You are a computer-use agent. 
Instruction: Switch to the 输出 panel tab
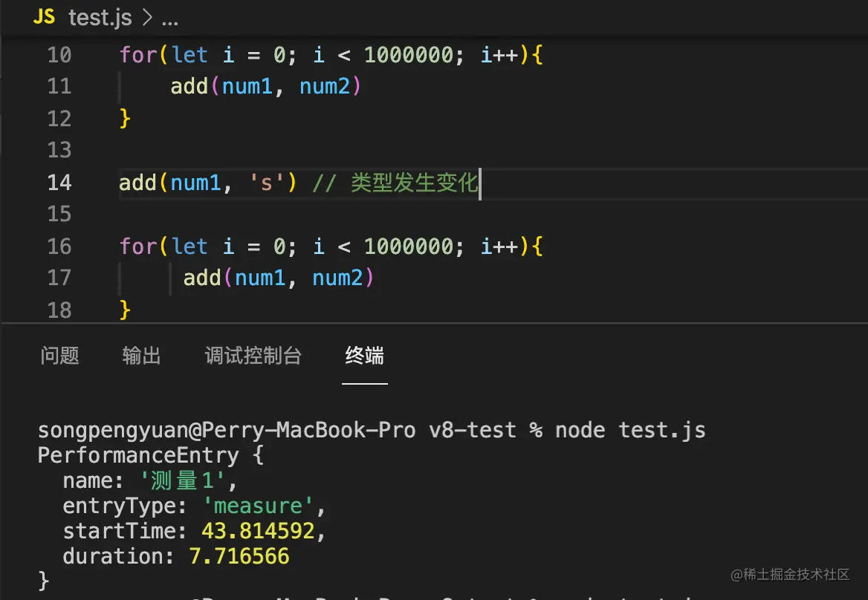(142, 356)
